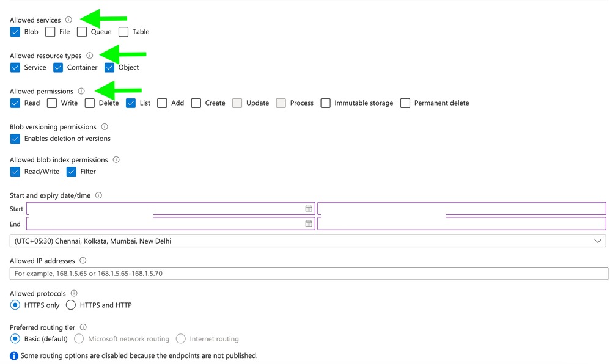
Task: Open the Preferred routing tier info icon
Action: [83, 327]
